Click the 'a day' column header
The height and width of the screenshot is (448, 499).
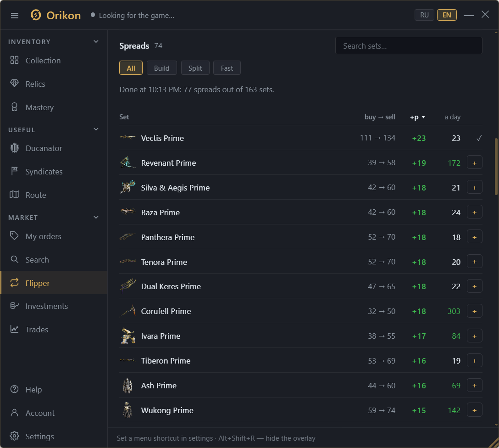point(452,117)
